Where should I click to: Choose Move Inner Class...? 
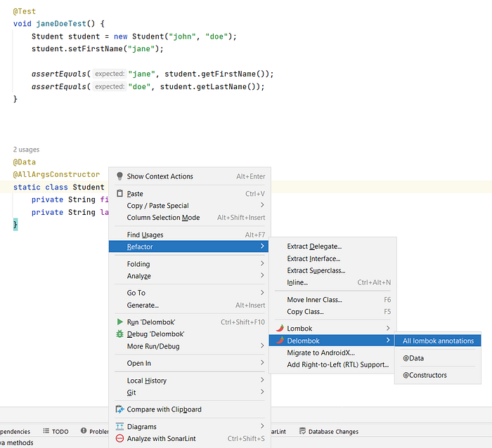[332, 300]
